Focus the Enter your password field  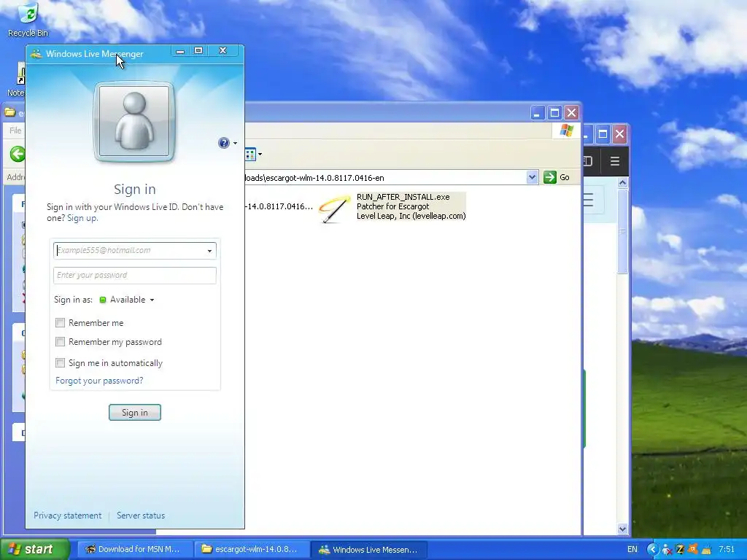pyautogui.click(x=135, y=275)
